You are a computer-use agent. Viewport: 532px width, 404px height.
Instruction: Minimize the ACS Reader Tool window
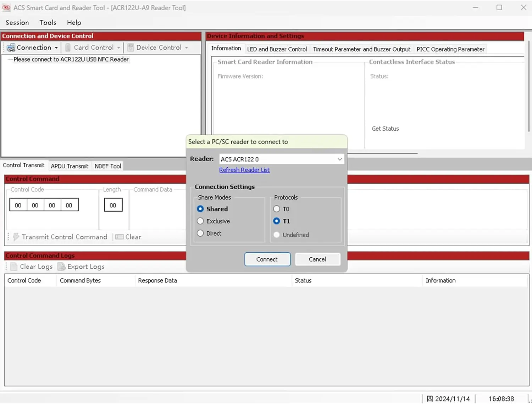(476, 7)
